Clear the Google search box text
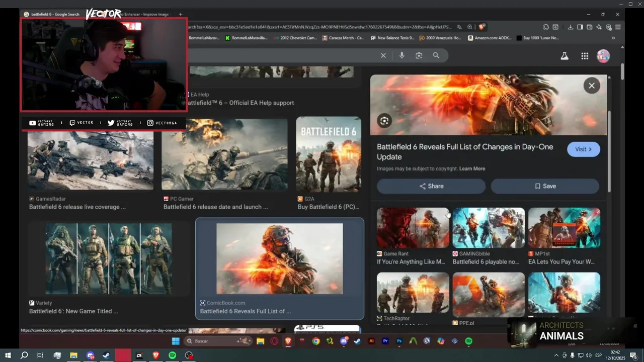 coord(383,55)
